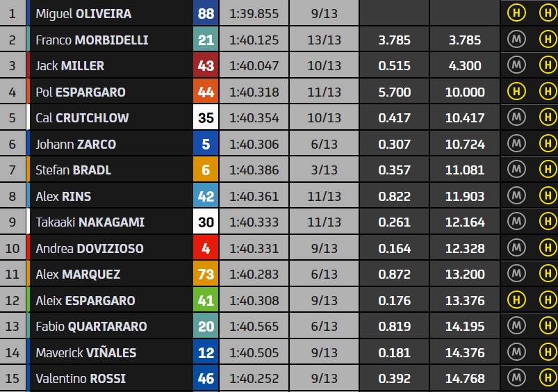Click Miguel Oliveira's first yellow H tyre icon

516,13
